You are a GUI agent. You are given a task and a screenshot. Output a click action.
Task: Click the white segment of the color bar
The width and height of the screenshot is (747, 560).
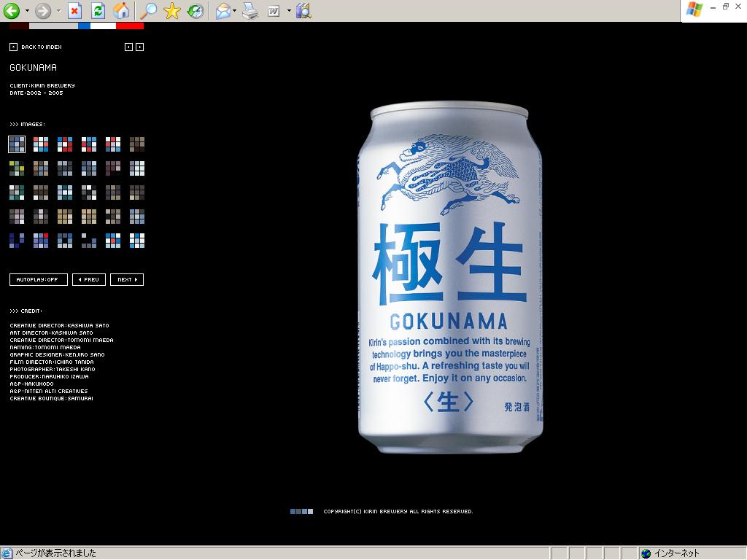point(104,26)
